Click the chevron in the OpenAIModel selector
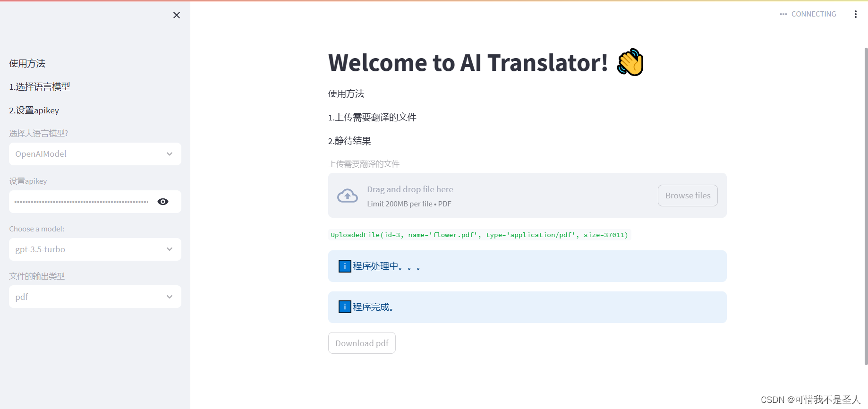 (x=170, y=154)
